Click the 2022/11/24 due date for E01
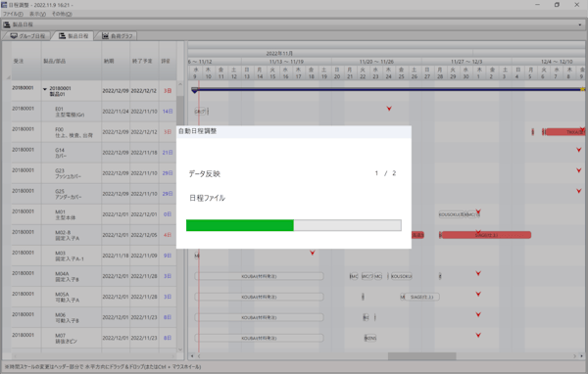The height and width of the screenshot is (374, 588). [x=116, y=112]
